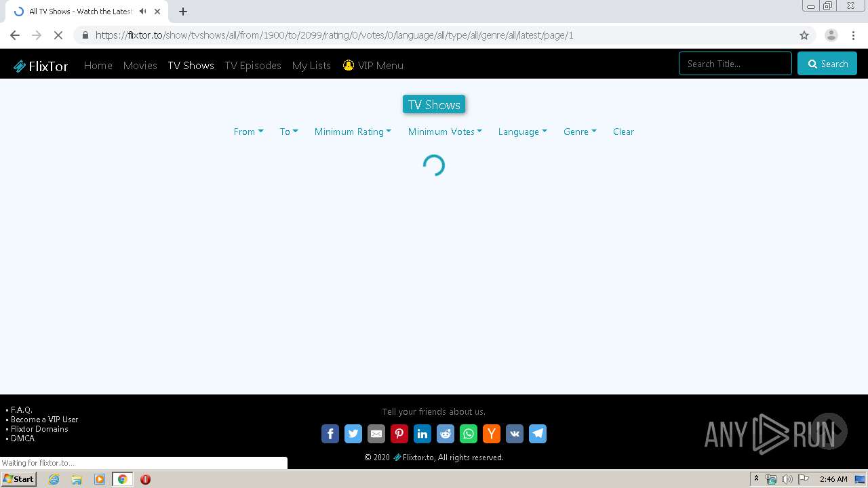The width and height of the screenshot is (868, 488).
Task: Open TV Episodes section
Action: [x=253, y=66]
